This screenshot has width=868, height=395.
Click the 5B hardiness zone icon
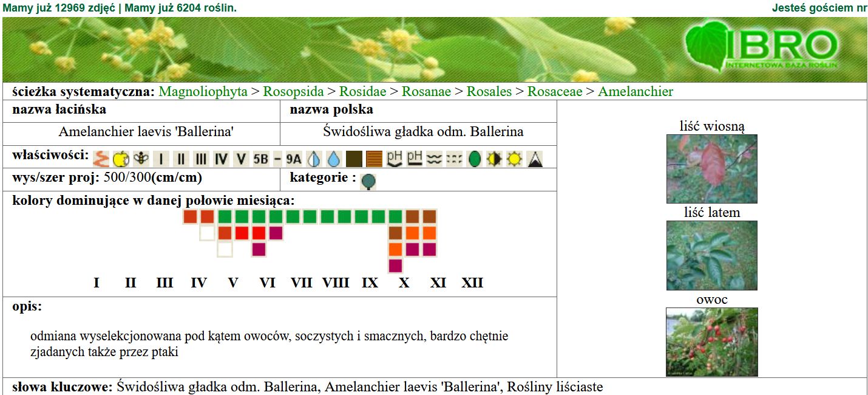tap(260, 159)
